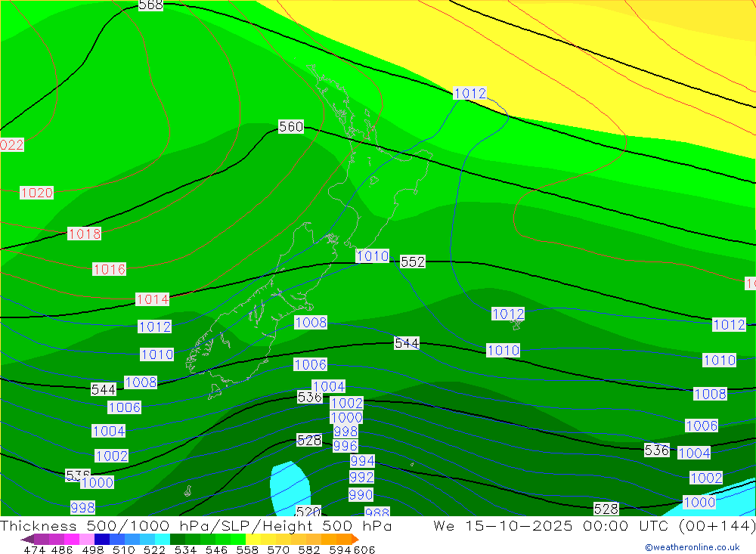Click the red 1018 isobar label
Screen dimensions: 756x554
tap(85, 234)
